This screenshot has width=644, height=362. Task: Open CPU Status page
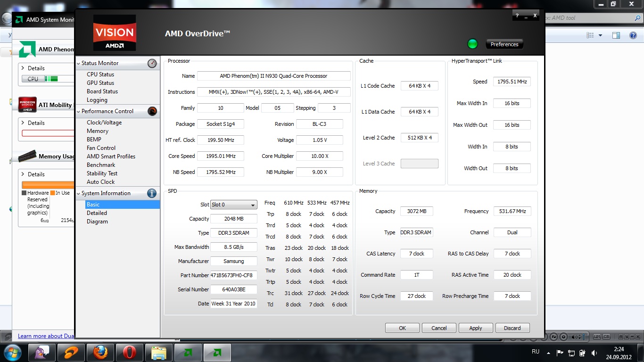[100, 74]
